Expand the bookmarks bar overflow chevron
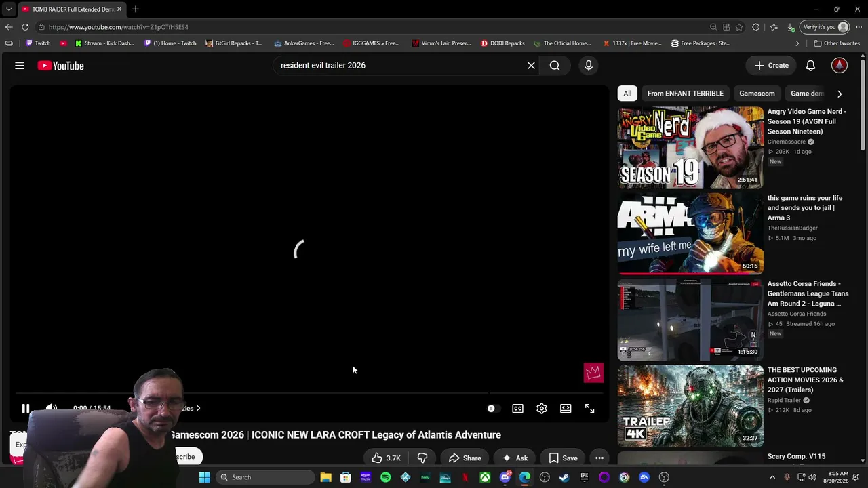Viewport: 868px width, 488px height. [797, 43]
